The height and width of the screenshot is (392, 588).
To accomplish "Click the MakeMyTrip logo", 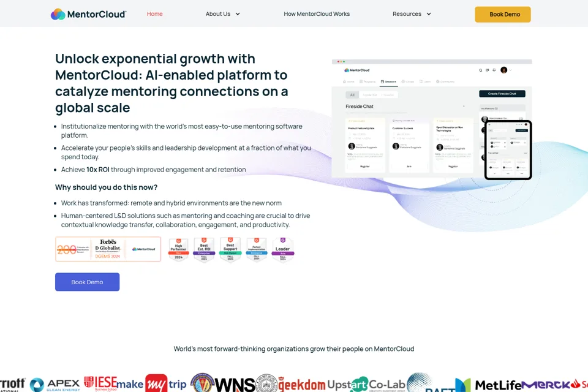I will tap(151, 384).
